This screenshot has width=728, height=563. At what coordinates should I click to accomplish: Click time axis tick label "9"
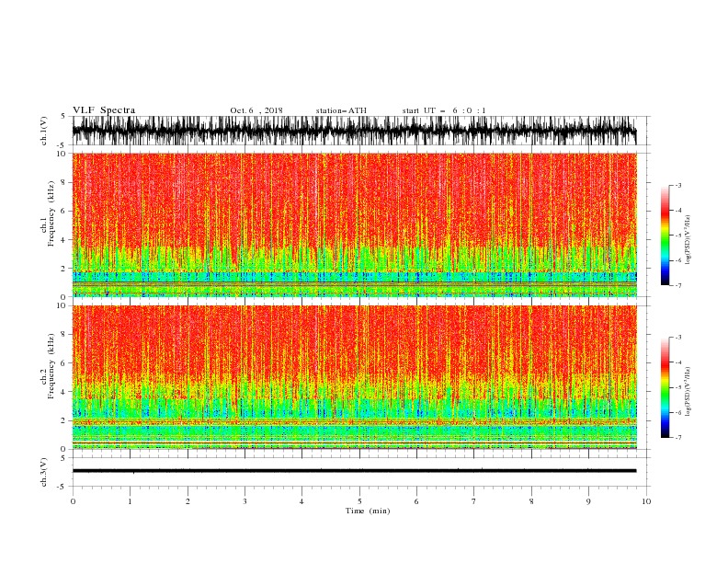coord(588,501)
